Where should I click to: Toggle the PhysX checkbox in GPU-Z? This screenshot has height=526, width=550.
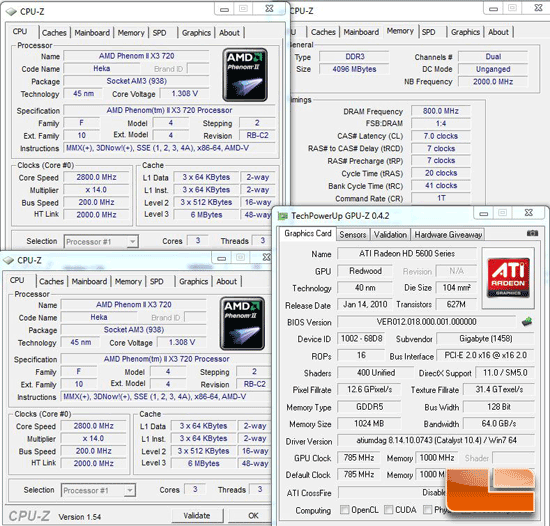[x=427, y=510]
